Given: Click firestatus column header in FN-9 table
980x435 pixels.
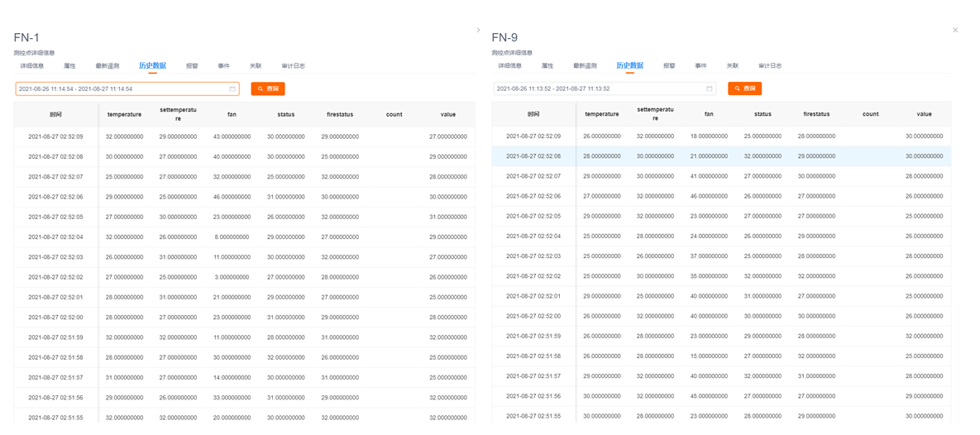Looking at the screenshot, I should point(817,114).
